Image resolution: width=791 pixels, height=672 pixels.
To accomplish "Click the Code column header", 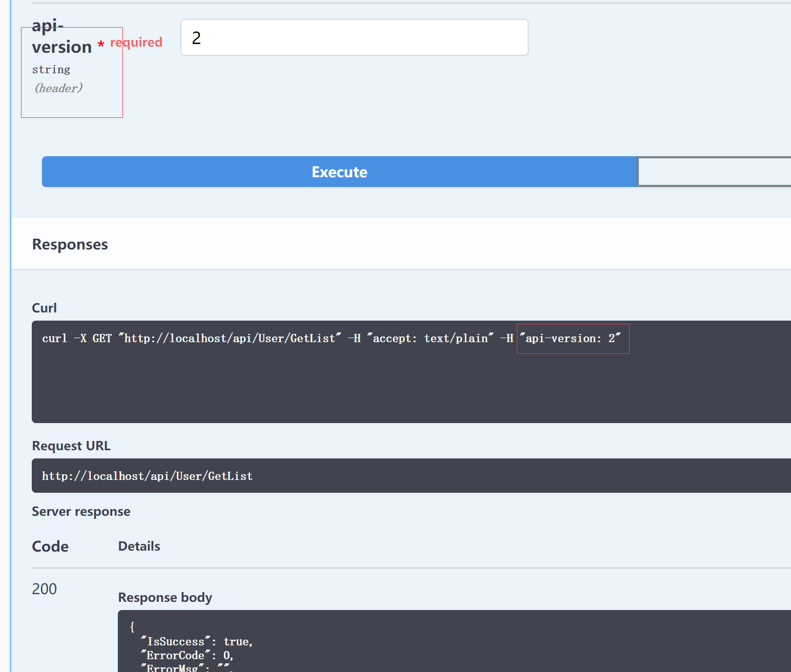I will [x=50, y=547].
